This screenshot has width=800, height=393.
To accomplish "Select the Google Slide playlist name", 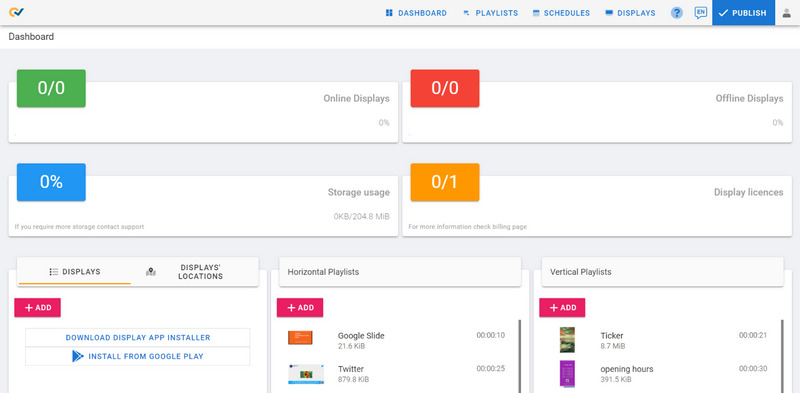I will [361, 336].
